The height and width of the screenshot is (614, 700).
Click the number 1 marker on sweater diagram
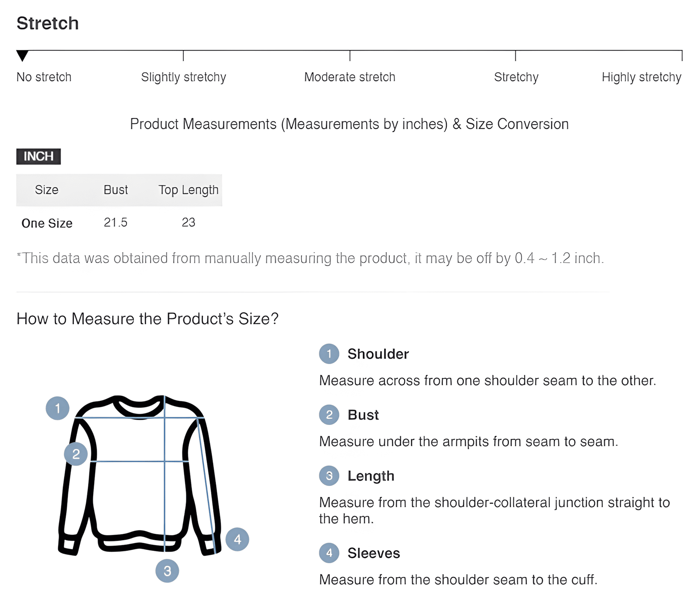click(57, 408)
